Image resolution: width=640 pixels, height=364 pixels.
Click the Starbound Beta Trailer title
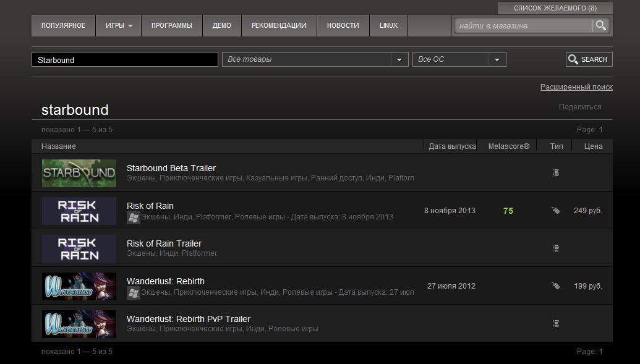coord(171,168)
